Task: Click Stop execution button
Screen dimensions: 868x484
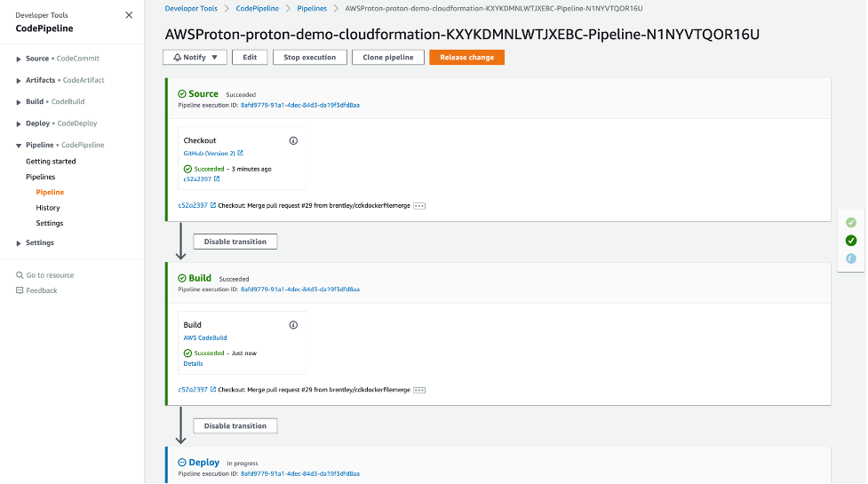Action: point(309,57)
